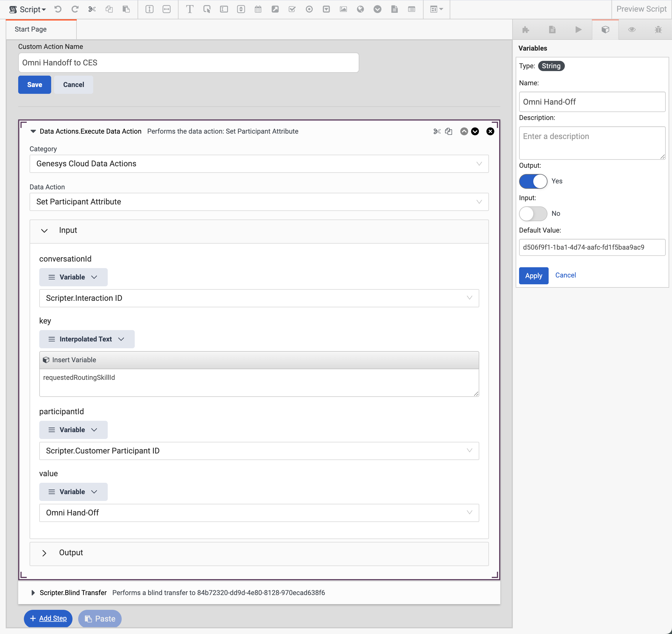
Task: Delete the Execute Data Action step
Action: pos(490,132)
